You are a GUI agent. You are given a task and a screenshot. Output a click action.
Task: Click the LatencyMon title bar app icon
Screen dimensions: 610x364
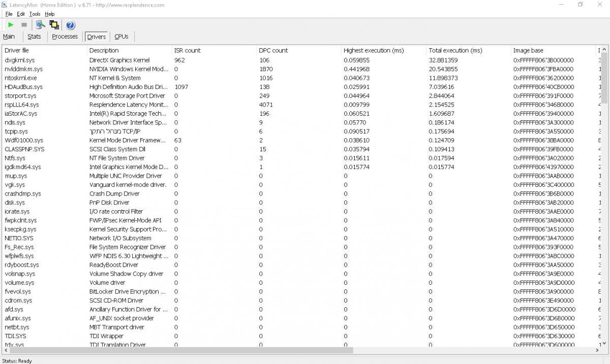point(5,5)
